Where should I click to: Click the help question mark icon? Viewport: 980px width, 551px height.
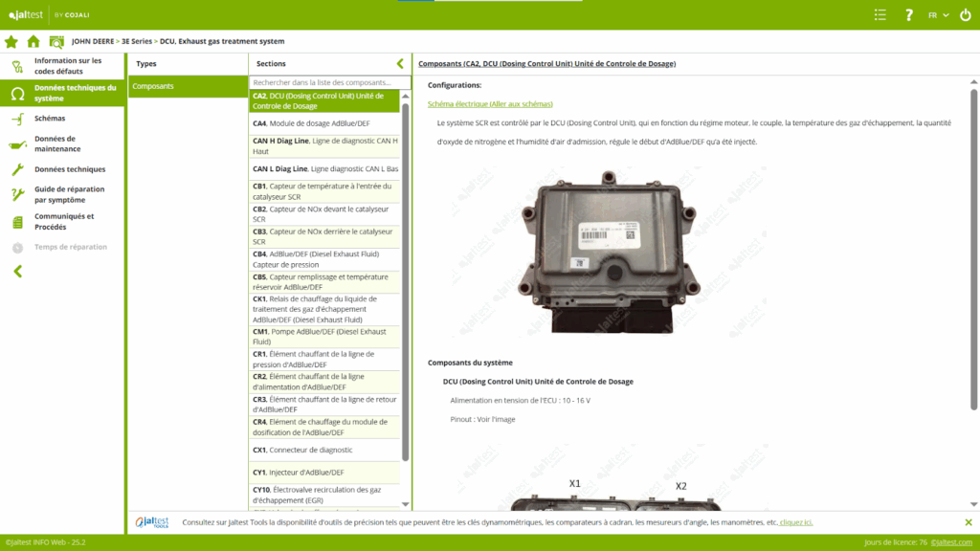pyautogui.click(x=908, y=14)
